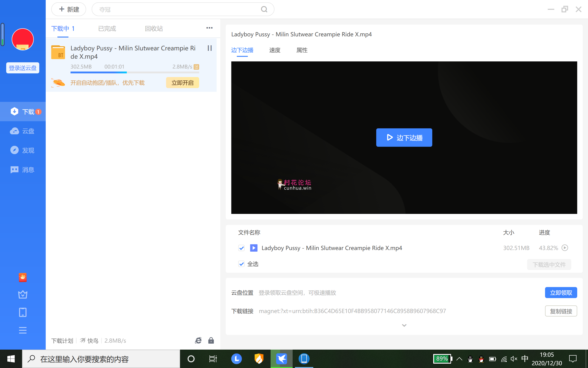Expand the details panel chevron arrow

point(404,325)
